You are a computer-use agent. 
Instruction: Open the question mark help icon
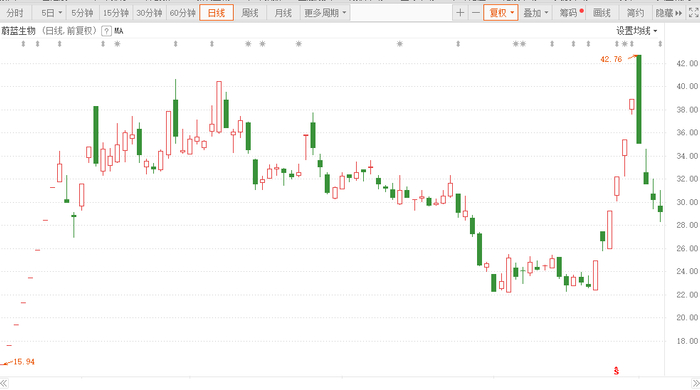tap(106, 31)
